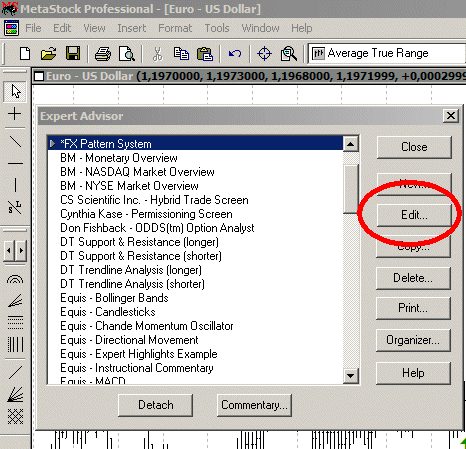Image resolution: width=466 pixels, height=449 pixels.
Task: Click the expert list scrollbar thumb
Action: click(x=351, y=189)
